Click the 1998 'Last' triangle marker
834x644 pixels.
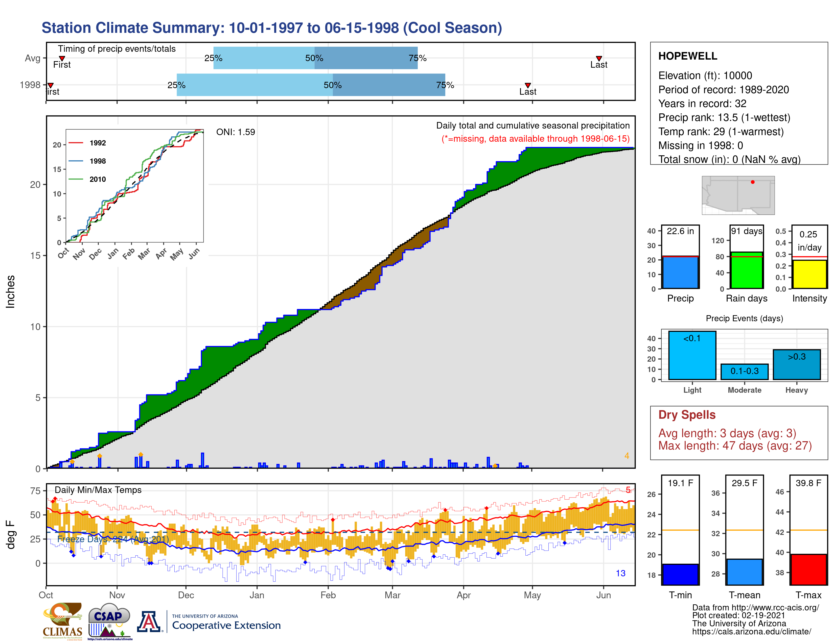[528, 85]
